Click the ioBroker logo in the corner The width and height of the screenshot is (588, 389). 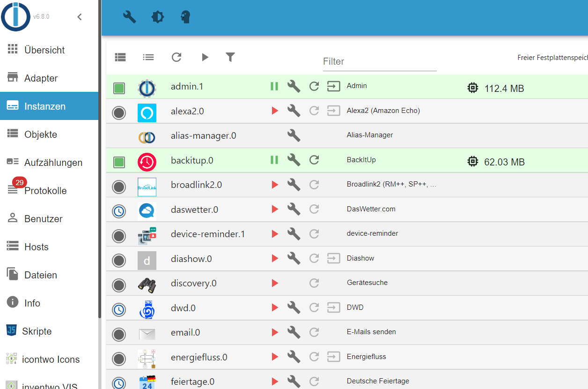pyautogui.click(x=15, y=16)
